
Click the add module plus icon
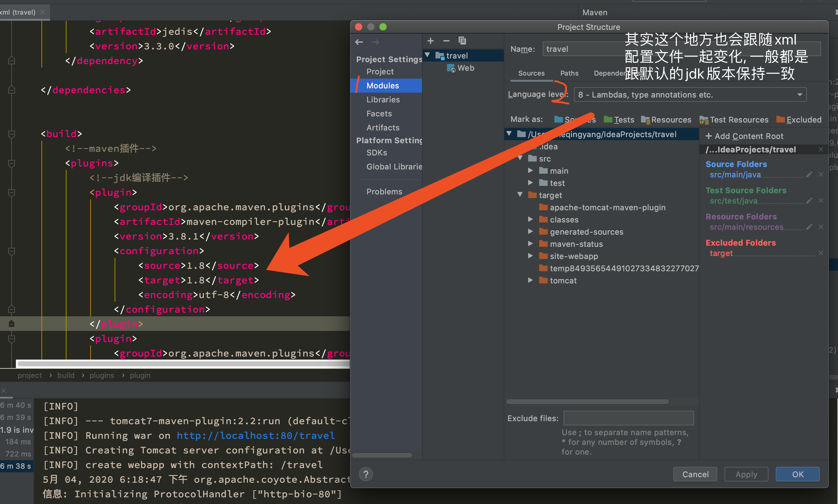(430, 41)
